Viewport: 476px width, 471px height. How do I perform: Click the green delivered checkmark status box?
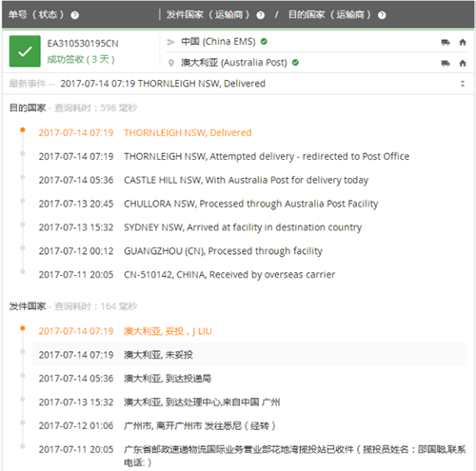point(25,51)
